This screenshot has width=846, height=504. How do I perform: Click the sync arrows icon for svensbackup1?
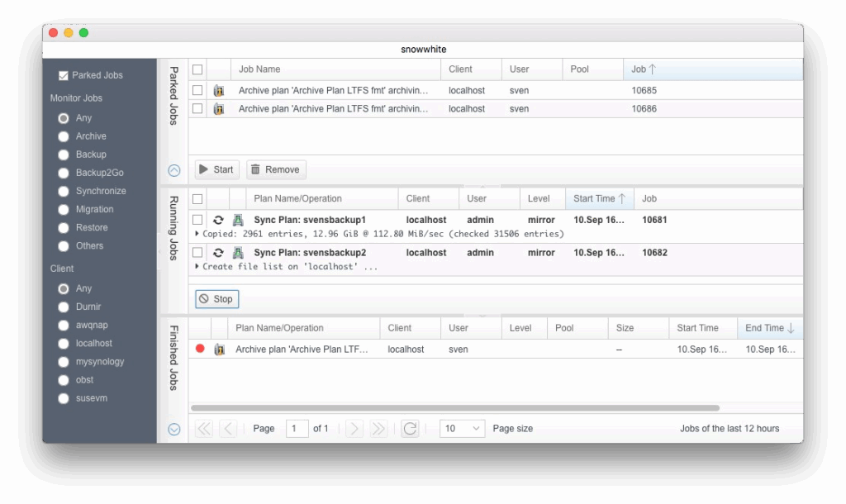pyautogui.click(x=219, y=220)
